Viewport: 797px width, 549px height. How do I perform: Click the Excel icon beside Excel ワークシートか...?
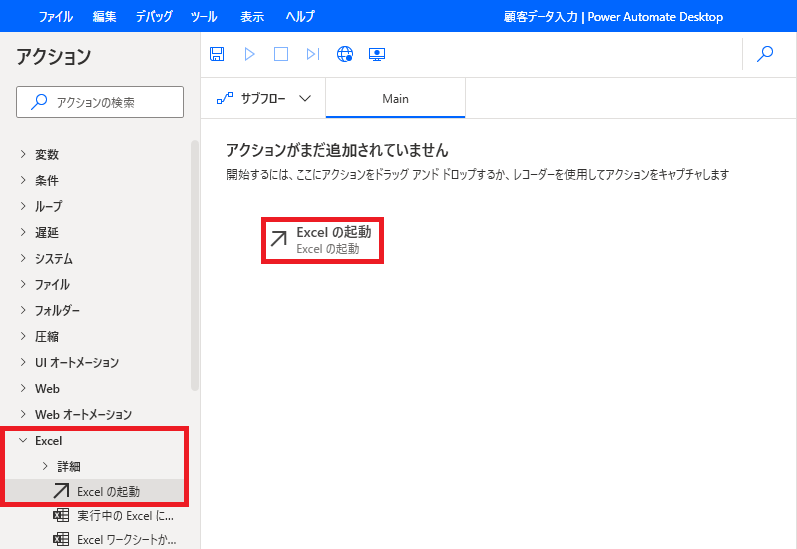[x=61, y=539]
